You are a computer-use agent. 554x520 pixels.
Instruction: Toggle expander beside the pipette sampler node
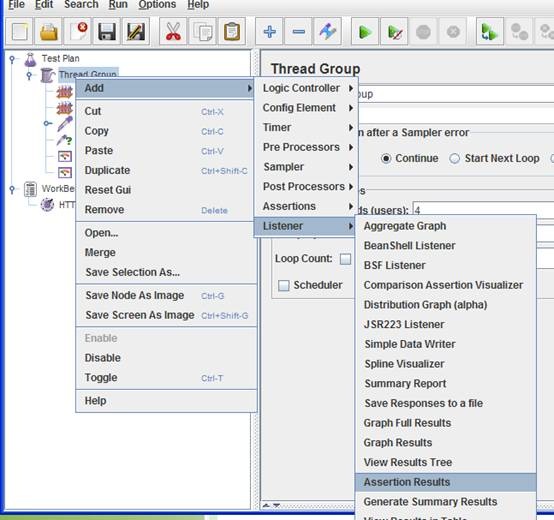(47, 123)
